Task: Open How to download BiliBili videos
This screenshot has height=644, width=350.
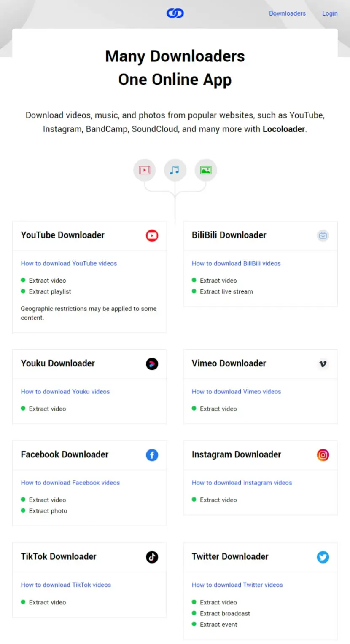Action: point(236,263)
